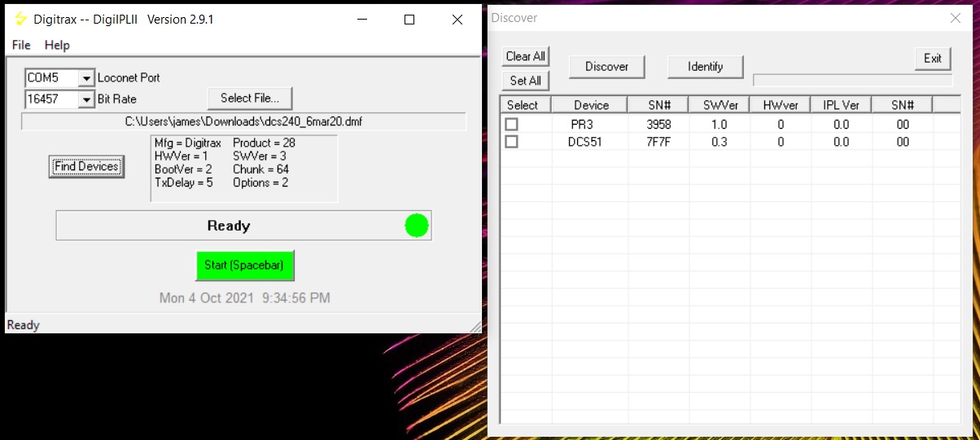Screen dimensions: 980x440
Task: Open the Help menu
Action: [x=57, y=45]
